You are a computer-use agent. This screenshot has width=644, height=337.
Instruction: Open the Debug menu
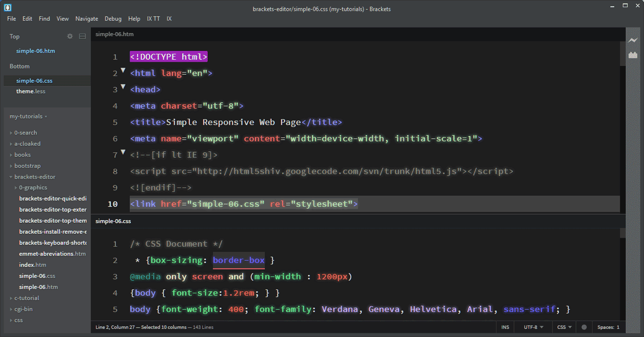point(113,19)
